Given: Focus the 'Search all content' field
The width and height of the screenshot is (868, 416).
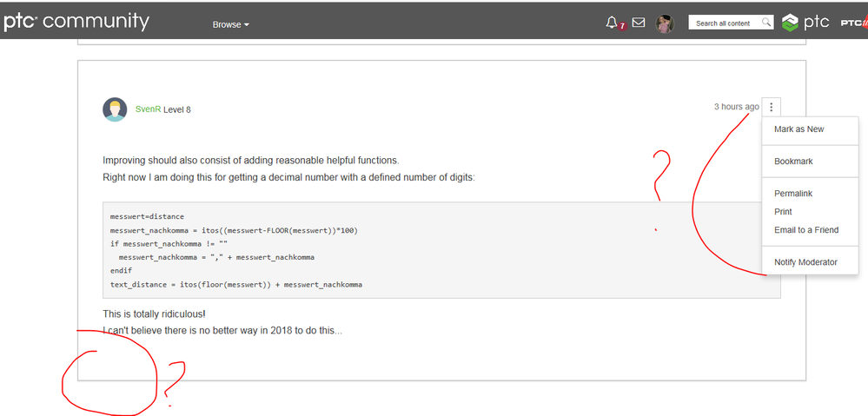Looking at the screenshot, I should point(723,23).
